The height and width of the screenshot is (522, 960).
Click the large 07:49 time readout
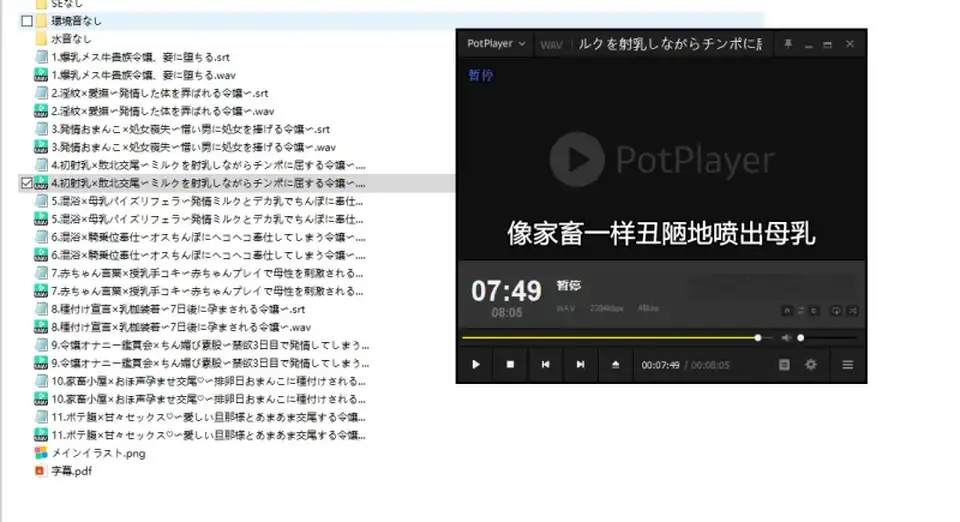(x=506, y=291)
